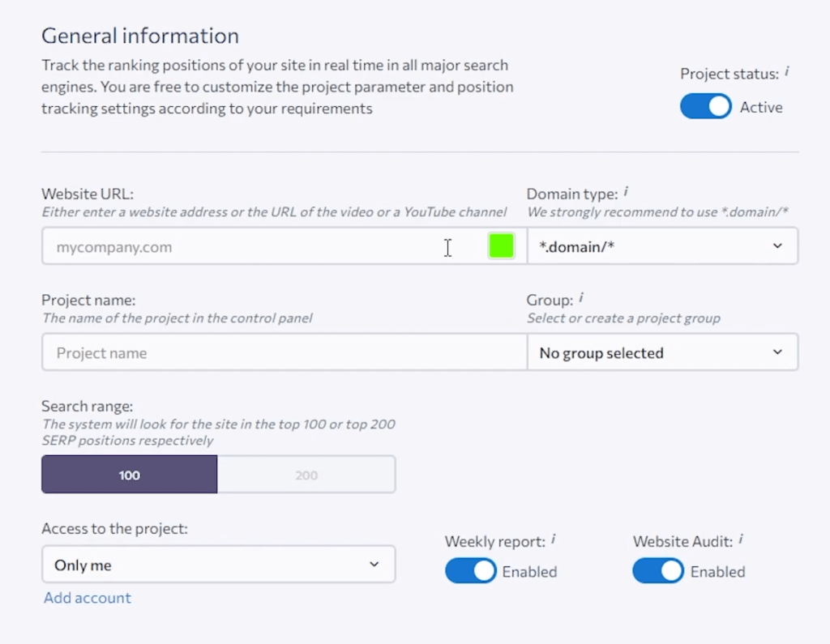Click the chevron on Access to project

(x=374, y=565)
